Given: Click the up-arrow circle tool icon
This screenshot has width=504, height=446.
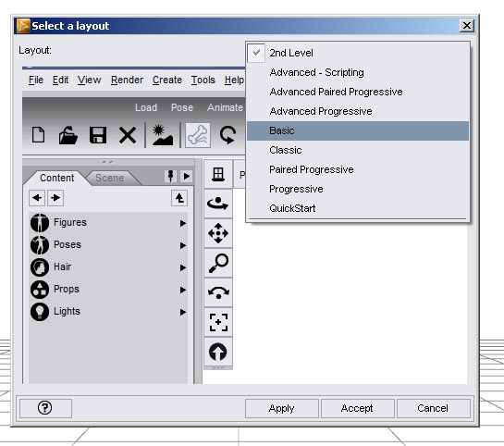Looking at the screenshot, I should 218,352.
